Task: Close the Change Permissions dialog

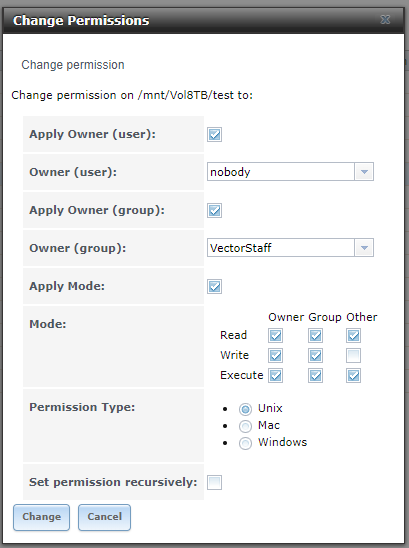Action: 385,20
